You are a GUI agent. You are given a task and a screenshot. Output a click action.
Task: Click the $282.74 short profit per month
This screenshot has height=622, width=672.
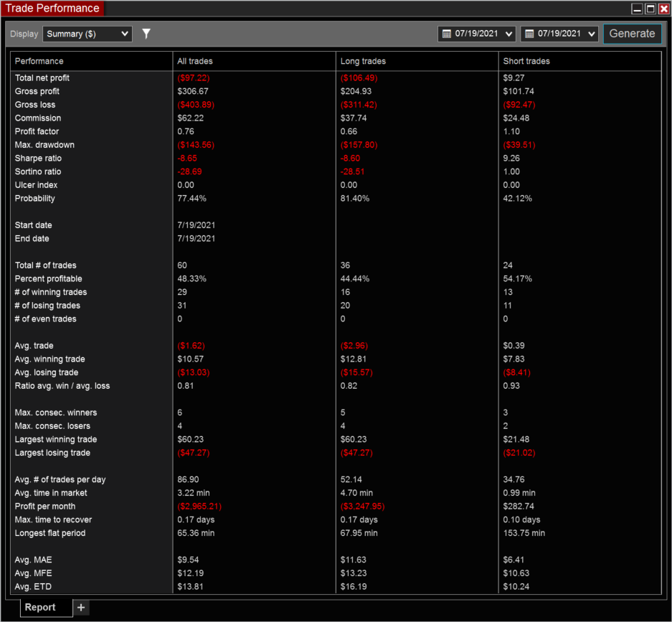pos(519,506)
